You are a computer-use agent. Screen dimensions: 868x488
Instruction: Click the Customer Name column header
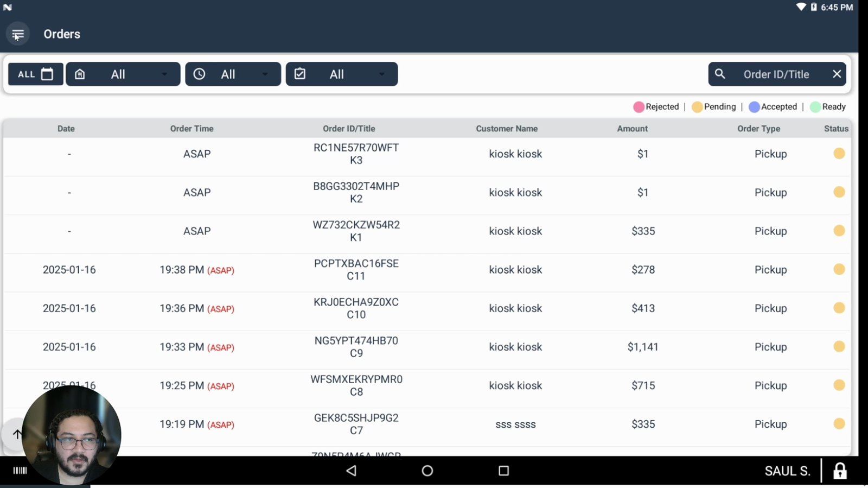pos(507,129)
